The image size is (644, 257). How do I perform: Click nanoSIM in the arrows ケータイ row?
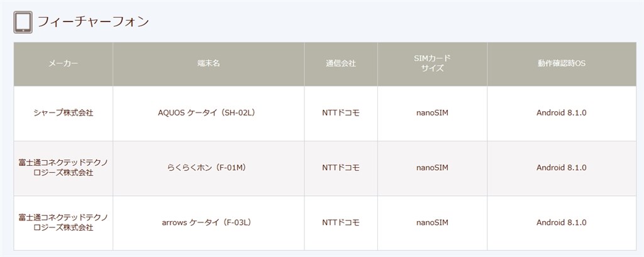click(432, 222)
